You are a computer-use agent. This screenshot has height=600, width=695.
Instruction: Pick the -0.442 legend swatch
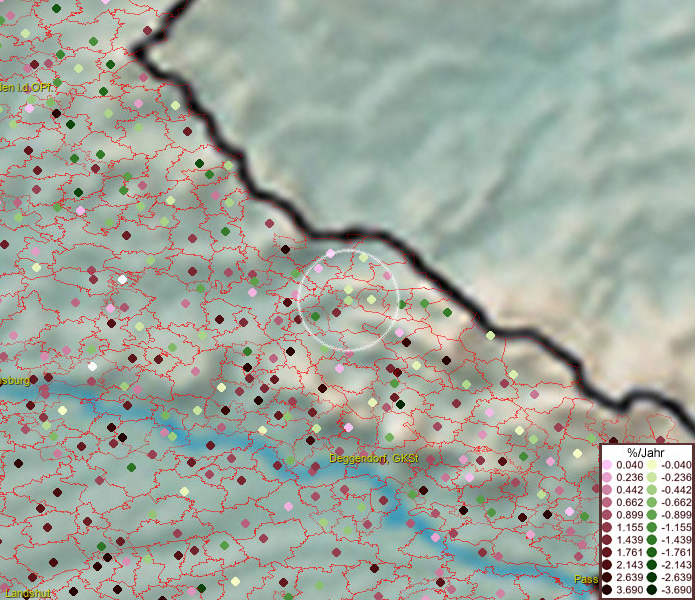click(x=652, y=490)
